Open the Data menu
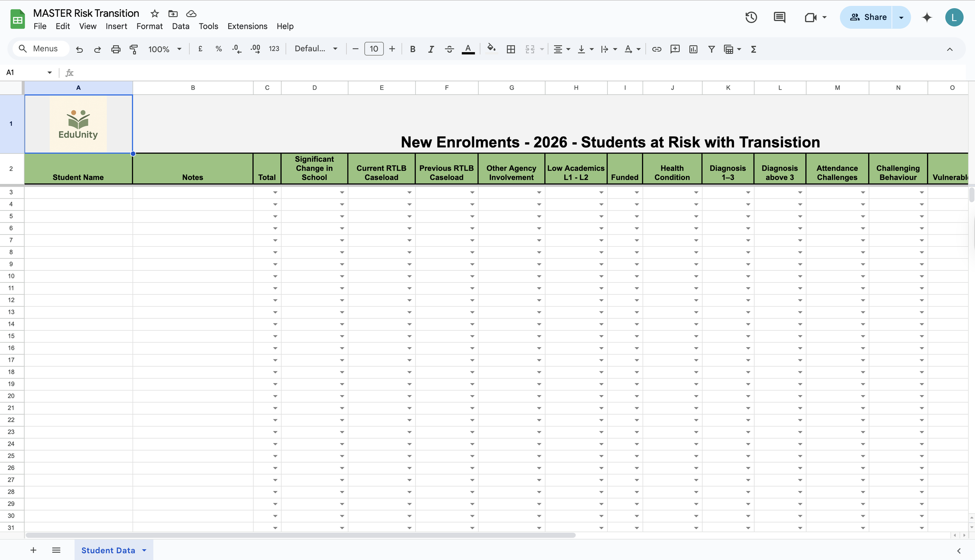Viewport: 975px width, 560px height. pyautogui.click(x=181, y=26)
